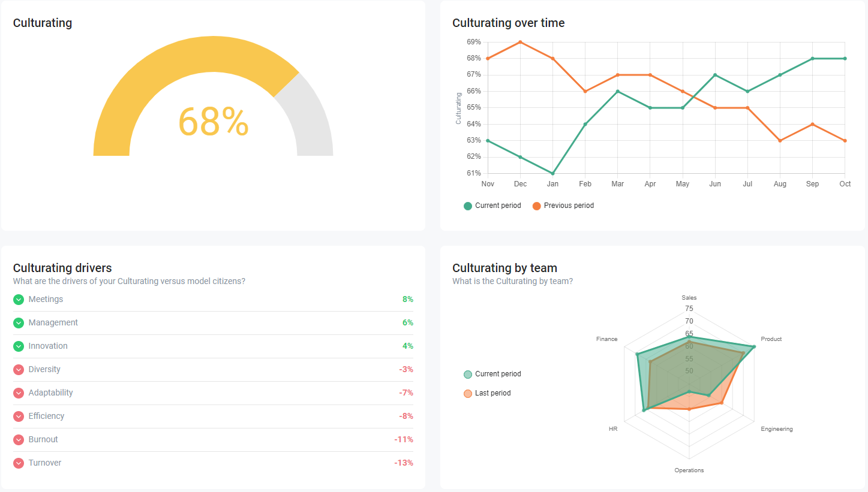Click the Jan lowest point on green line
The image size is (868, 492).
point(552,173)
